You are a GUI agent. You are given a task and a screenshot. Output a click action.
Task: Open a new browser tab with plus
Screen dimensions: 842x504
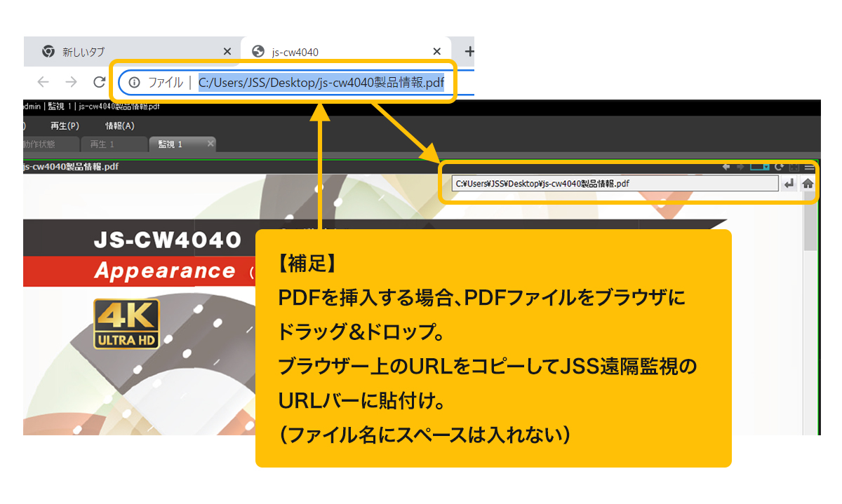[469, 51]
